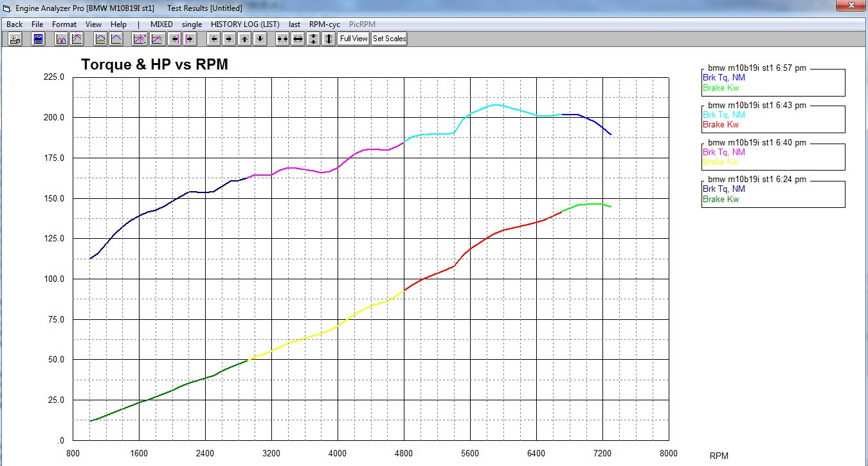This screenshot has height=466, width=868.
Task: Click the single blue curve graph icon
Action: (x=116, y=39)
